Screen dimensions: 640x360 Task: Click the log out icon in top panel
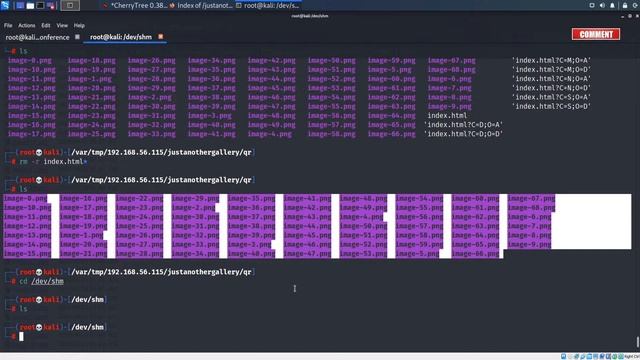[636, 5]
